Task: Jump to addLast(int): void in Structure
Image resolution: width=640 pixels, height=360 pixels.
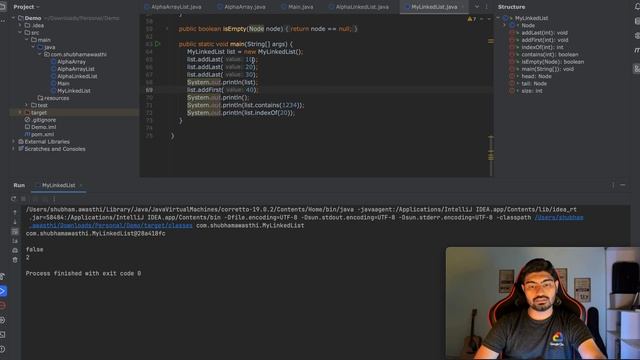Action: 544,33
